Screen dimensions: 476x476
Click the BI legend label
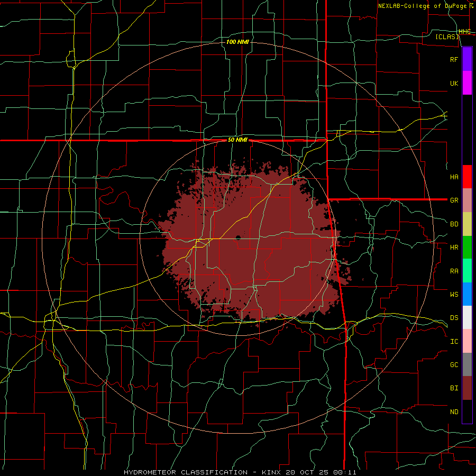coord(454,388)
